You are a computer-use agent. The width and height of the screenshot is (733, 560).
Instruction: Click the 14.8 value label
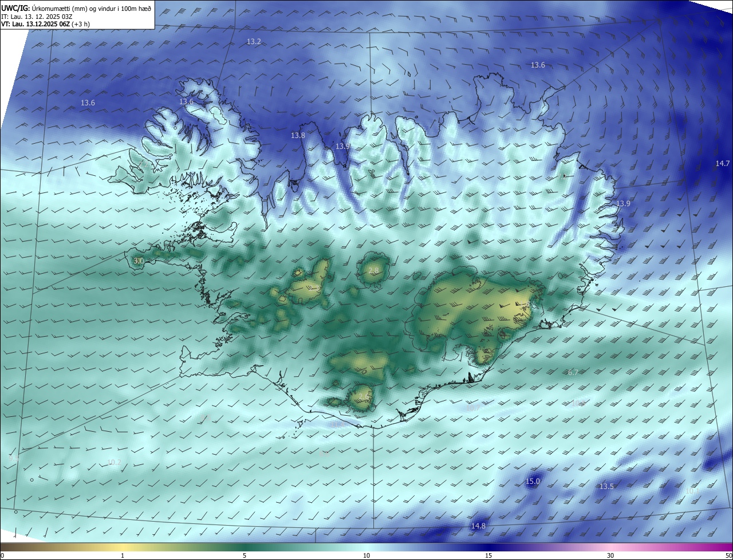[x=478, y=526]
